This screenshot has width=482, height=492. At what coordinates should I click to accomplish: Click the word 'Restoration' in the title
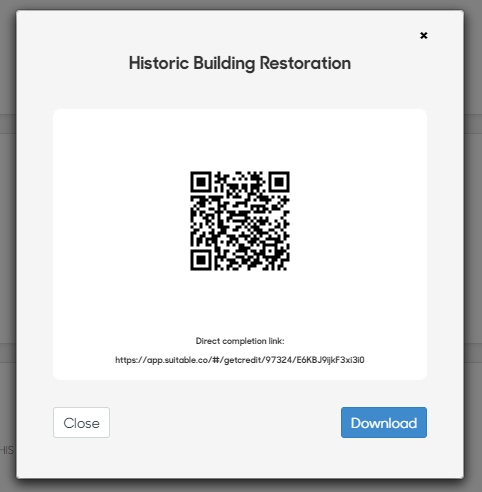305,63
